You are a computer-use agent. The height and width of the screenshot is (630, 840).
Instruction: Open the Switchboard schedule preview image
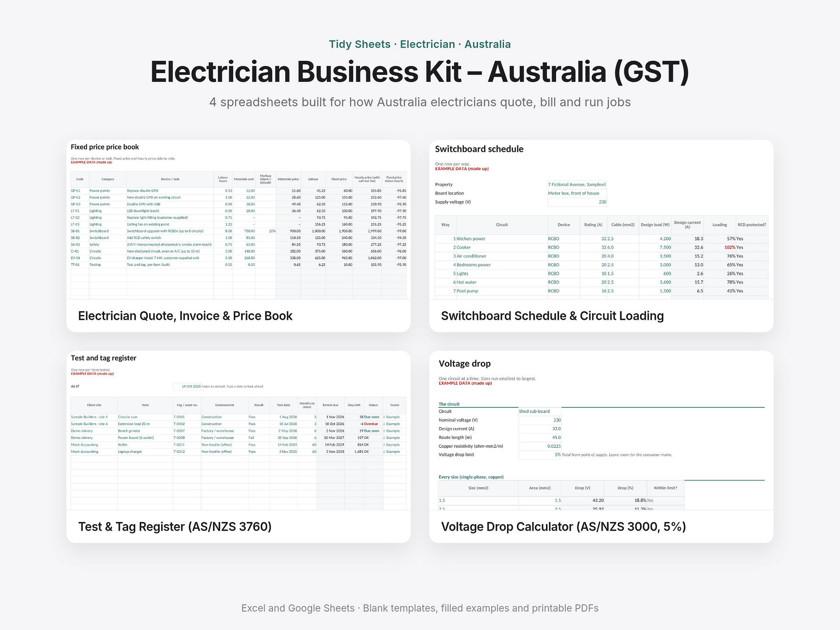(x=601, y=220)
